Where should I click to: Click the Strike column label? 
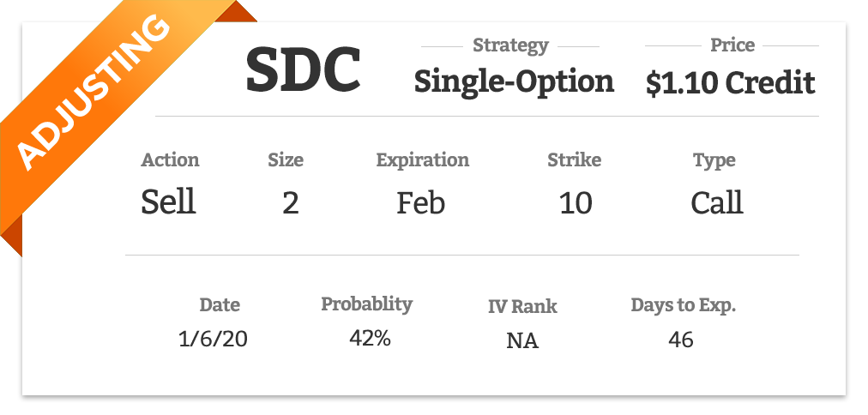(x=574, y=160)
